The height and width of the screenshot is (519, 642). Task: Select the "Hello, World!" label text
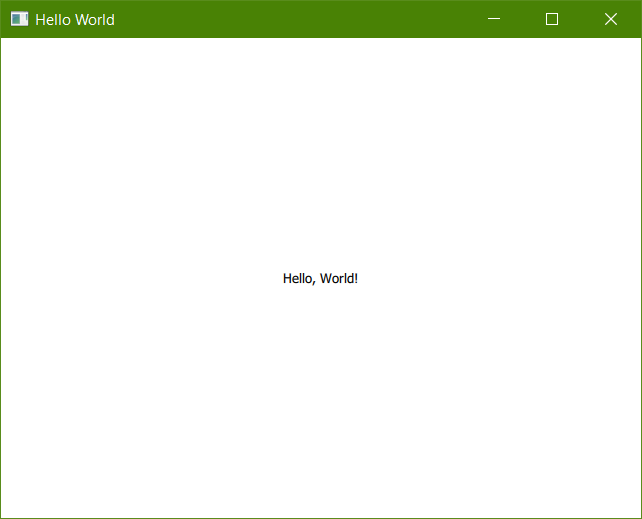pyautogui.click(x=320, y=279)
